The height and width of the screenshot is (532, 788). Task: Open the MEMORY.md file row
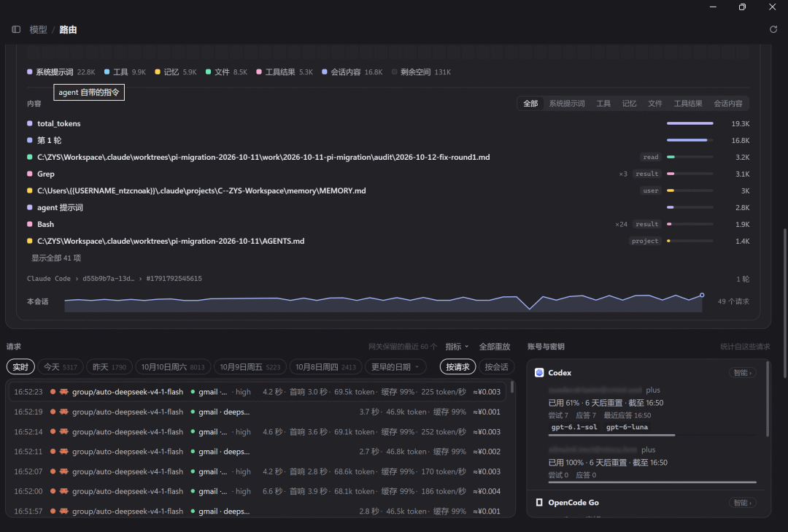pyautogui.click(x=388, y=190)
